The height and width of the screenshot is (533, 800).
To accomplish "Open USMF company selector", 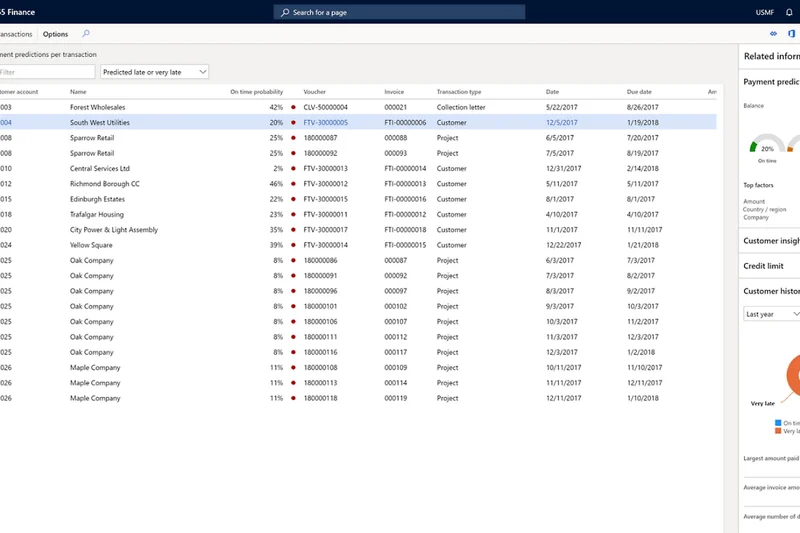I will (x=765, y=12).
